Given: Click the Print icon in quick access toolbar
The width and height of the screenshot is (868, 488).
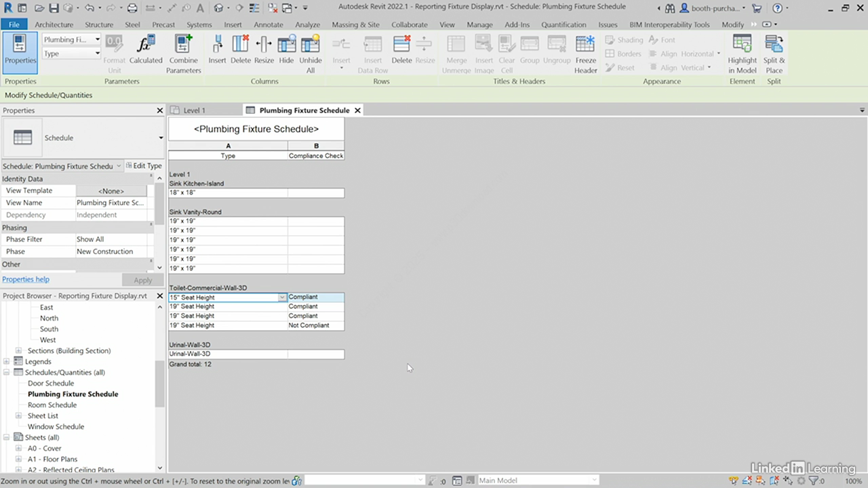Looking at the screenshot, I should pyautogui.click(x=132, y=8).
